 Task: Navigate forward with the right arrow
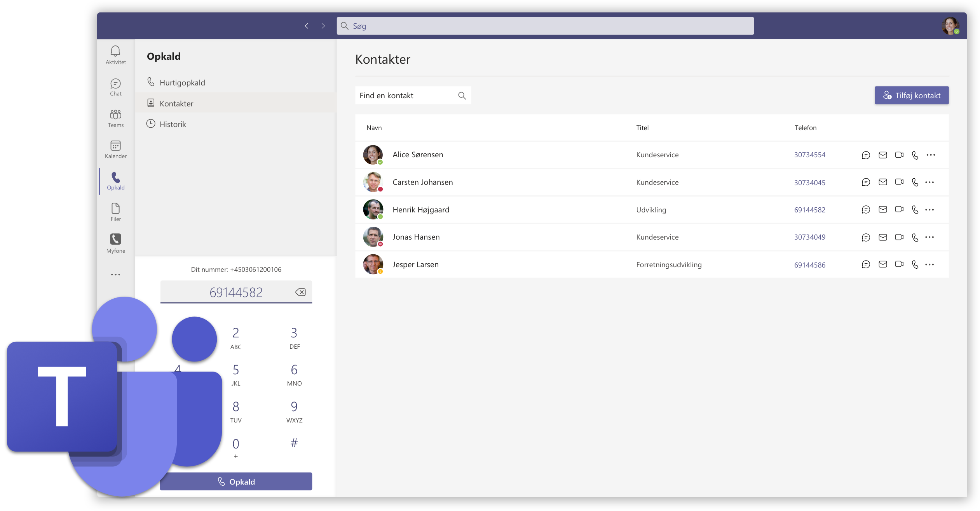point(323,26)
